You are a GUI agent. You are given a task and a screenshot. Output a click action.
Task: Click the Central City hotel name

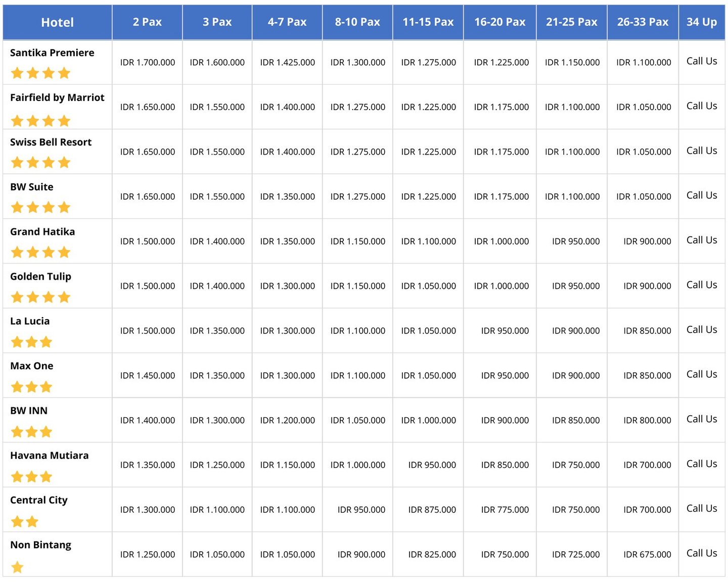[x=38, y=500]
